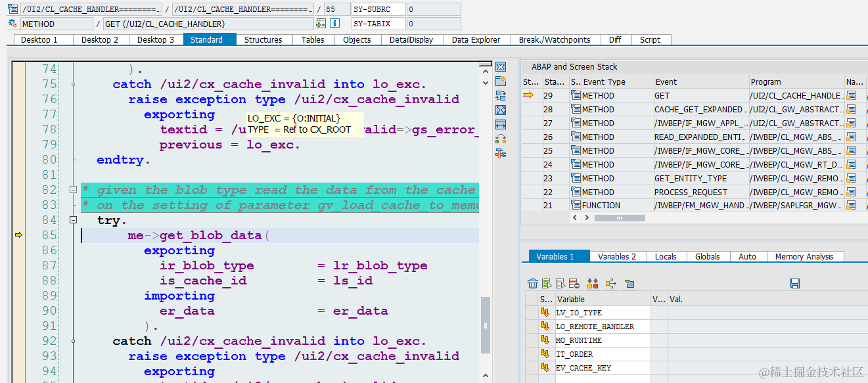The width and height of the screenshot is (868, 383).
Task: Click the delete variables trash icon
Action: coord(533,284)
